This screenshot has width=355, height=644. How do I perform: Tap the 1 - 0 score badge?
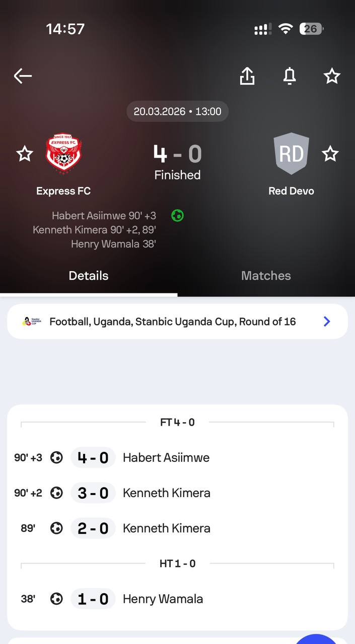click(x=93, y=599)
